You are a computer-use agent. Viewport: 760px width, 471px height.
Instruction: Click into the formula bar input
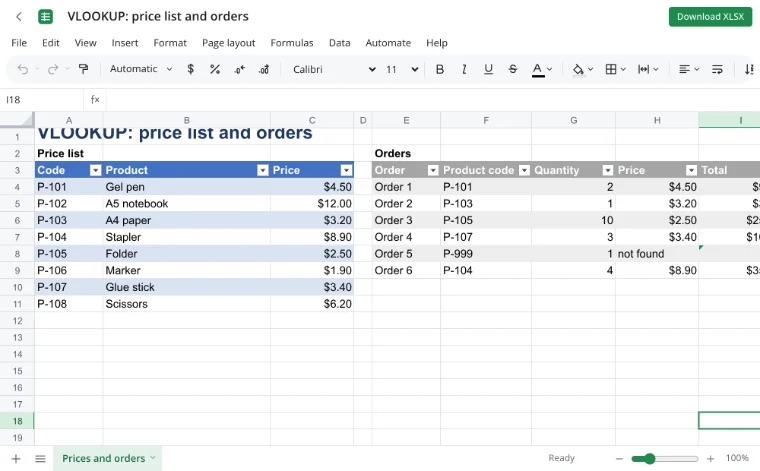433,99
